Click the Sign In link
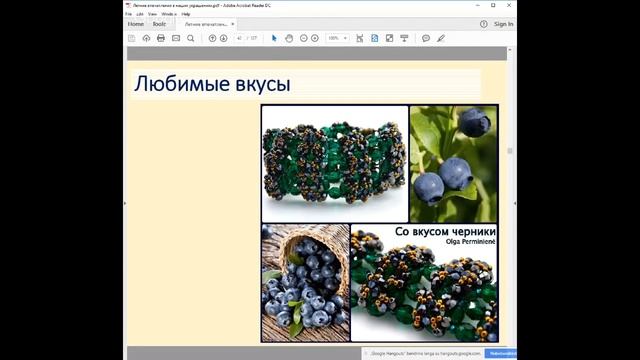Viewport: 640px width, 360px height. pyautogui.click(x=504, y=24)
